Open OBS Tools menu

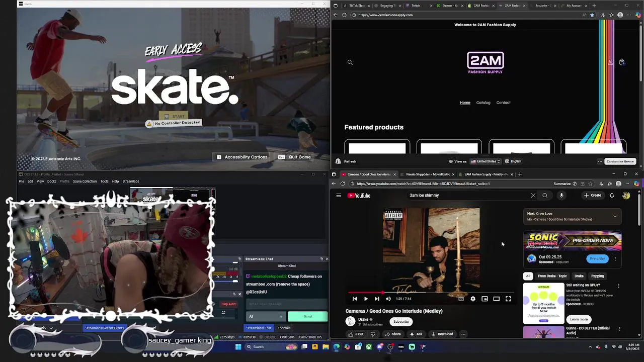click(x=104, y=182)
